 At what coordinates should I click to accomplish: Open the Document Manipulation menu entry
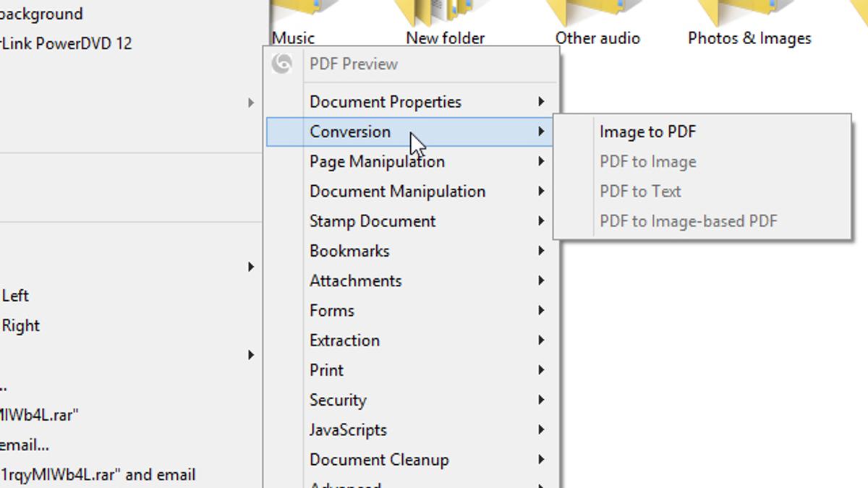[397, 192]
